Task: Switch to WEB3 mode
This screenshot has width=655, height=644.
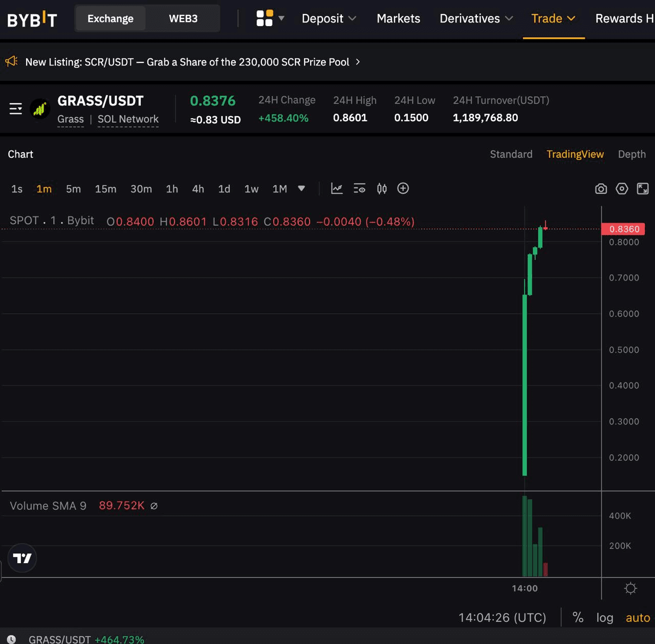Action: (183, 18)
